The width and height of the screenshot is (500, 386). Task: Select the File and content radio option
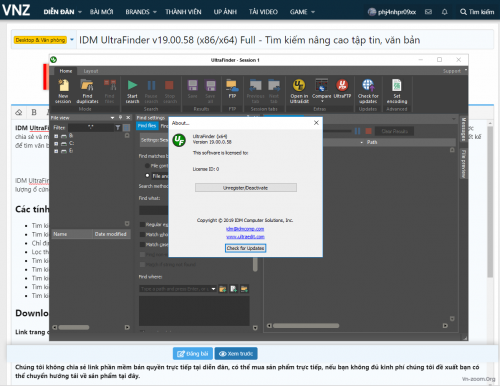coord(147,175)
